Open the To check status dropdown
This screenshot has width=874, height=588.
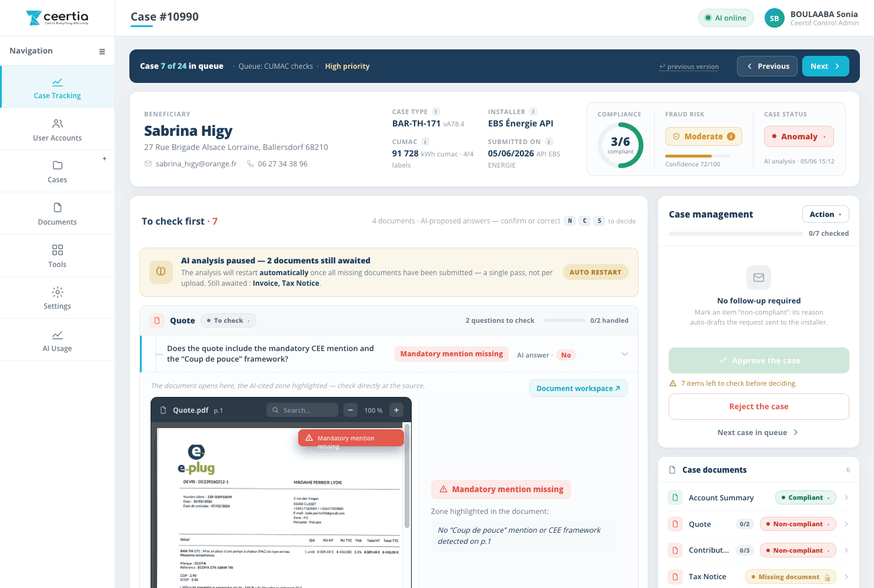click(x=228, y=320)
